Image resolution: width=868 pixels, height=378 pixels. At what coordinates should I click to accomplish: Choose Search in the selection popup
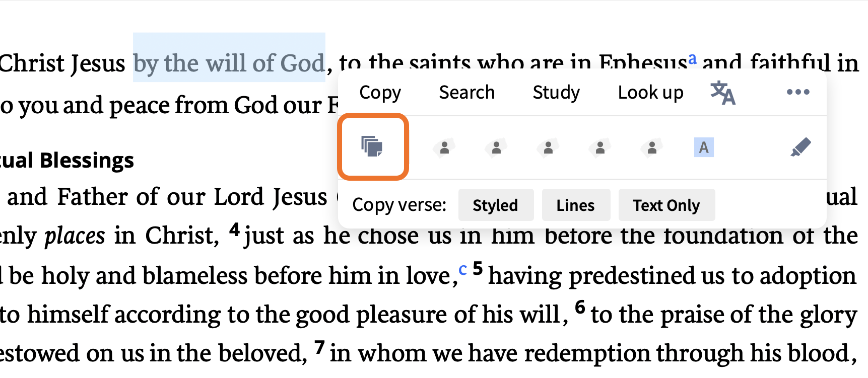[x=467, y=93]
